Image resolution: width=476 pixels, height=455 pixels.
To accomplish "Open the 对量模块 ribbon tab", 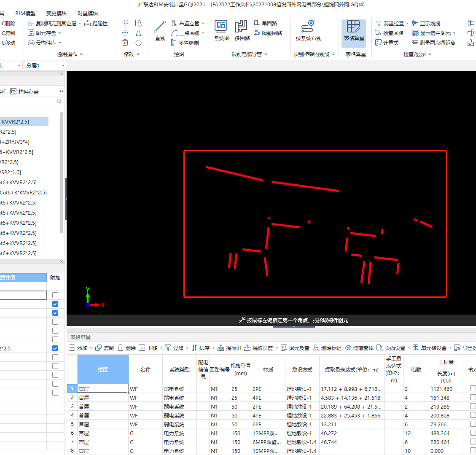I will (87, 13).
